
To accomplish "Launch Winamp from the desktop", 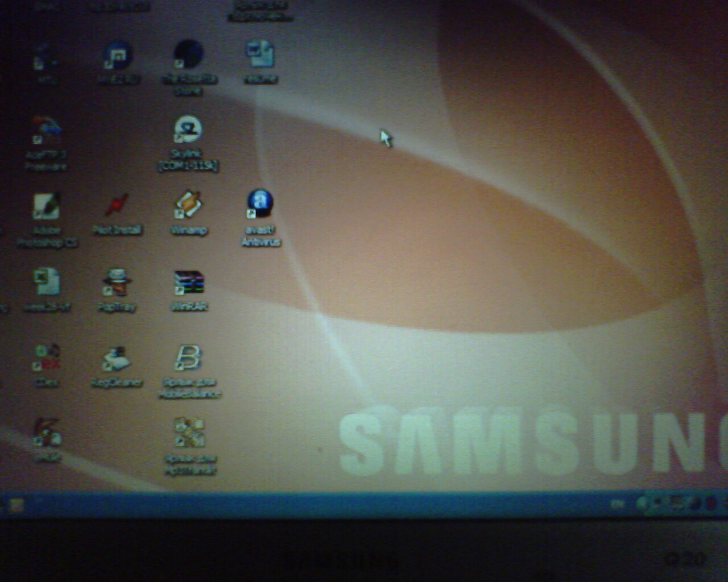I will pos(188,206).
